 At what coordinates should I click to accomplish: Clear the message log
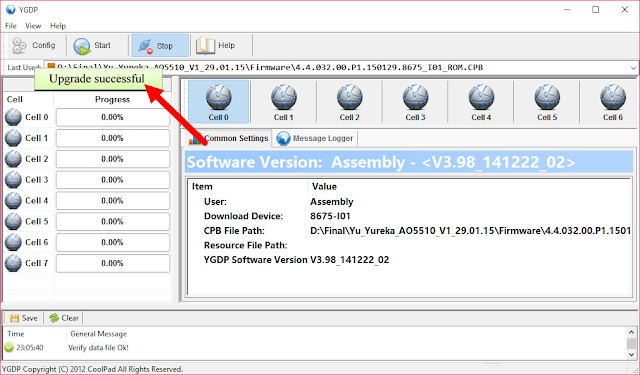(x=64, y=318)
